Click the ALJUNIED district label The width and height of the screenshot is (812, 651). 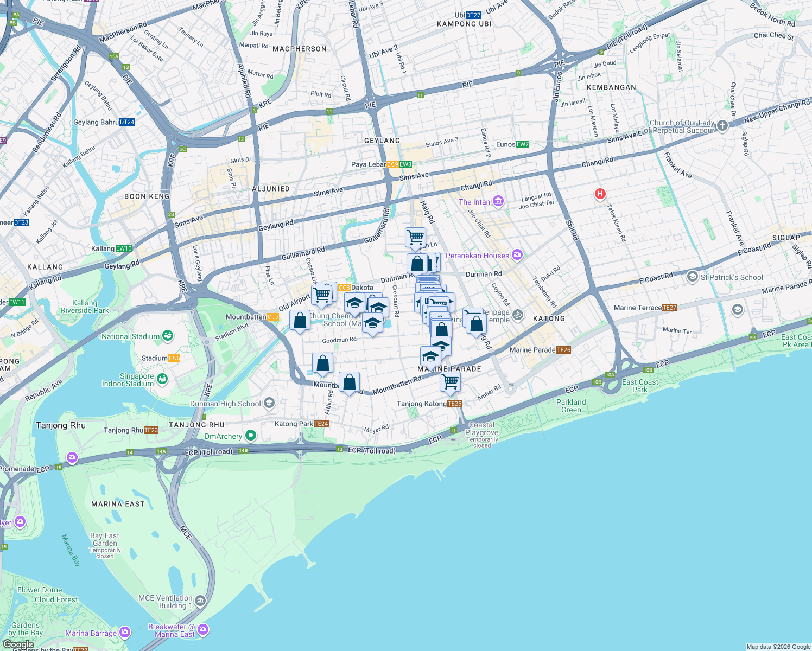(271, 189)
